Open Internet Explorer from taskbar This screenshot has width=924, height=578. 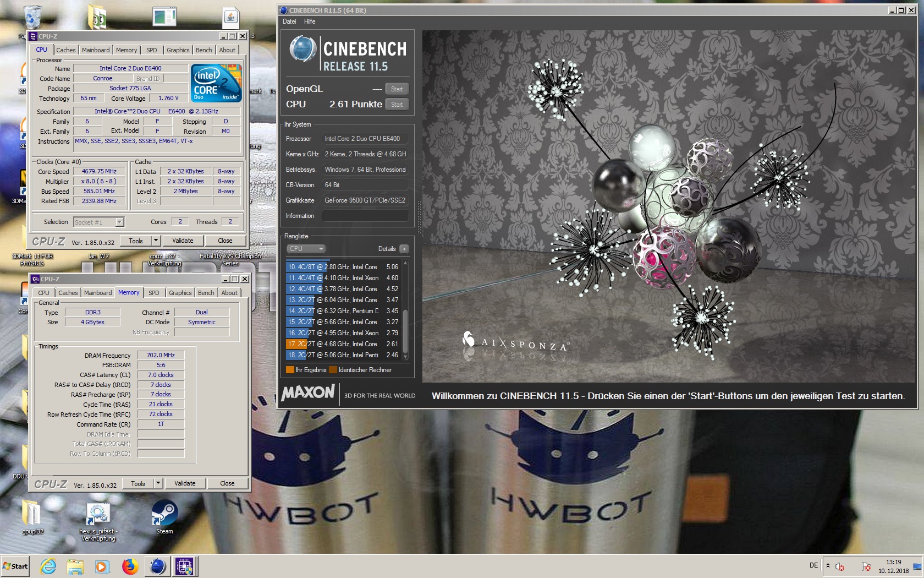48,566
